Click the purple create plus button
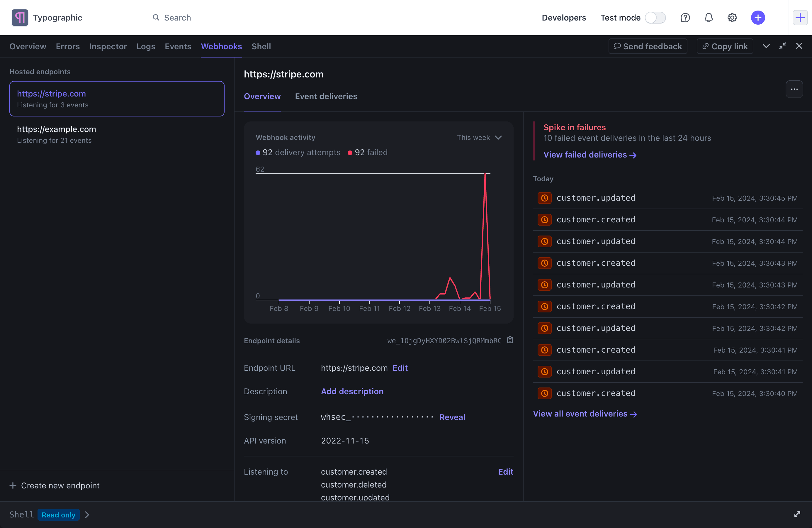 click(x=758, y=18)
